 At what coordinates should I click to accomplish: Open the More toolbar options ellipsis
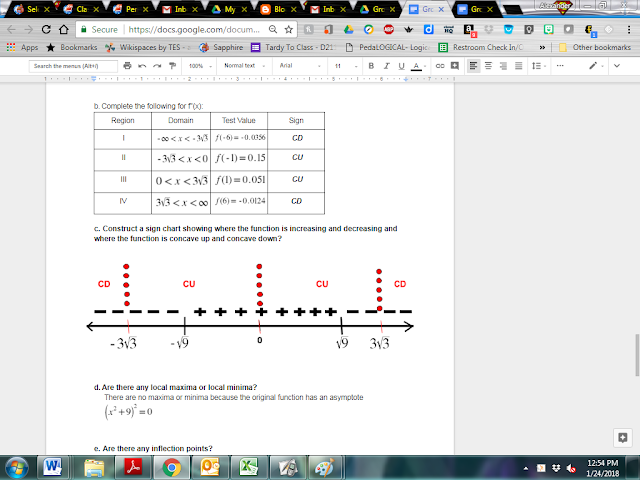coord(560,66)
